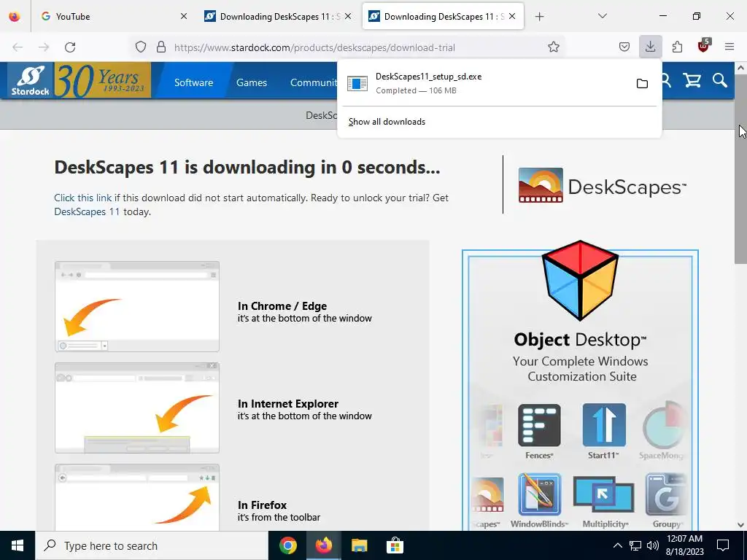Reload the page with the refresh icon
Viewport: 747px width, 560px height.
(70, 47)
